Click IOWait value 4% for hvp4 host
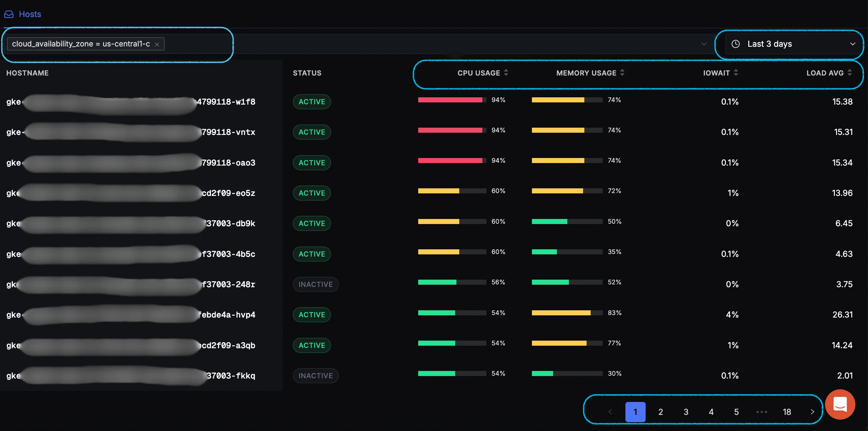The image size is (868, 431). tap(732, 315)
